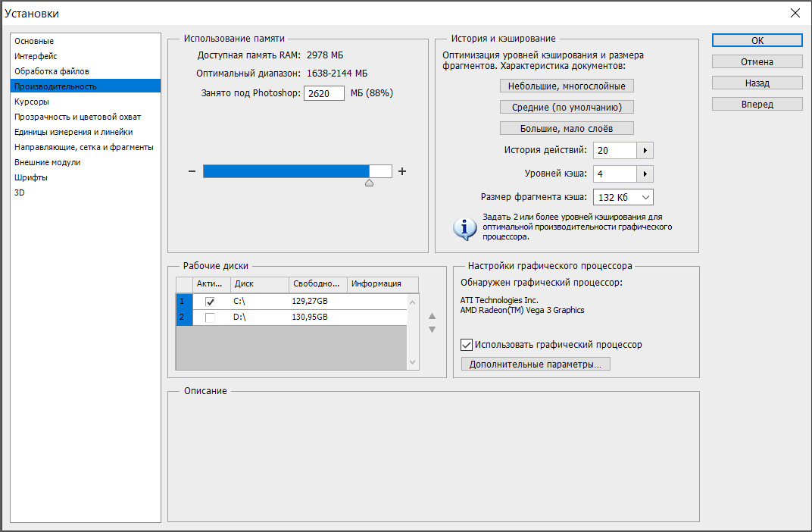The width and height of the screenshot is (812, 532).
Task: Click the move scratch disk down arrow
Action: click(433, 330)
